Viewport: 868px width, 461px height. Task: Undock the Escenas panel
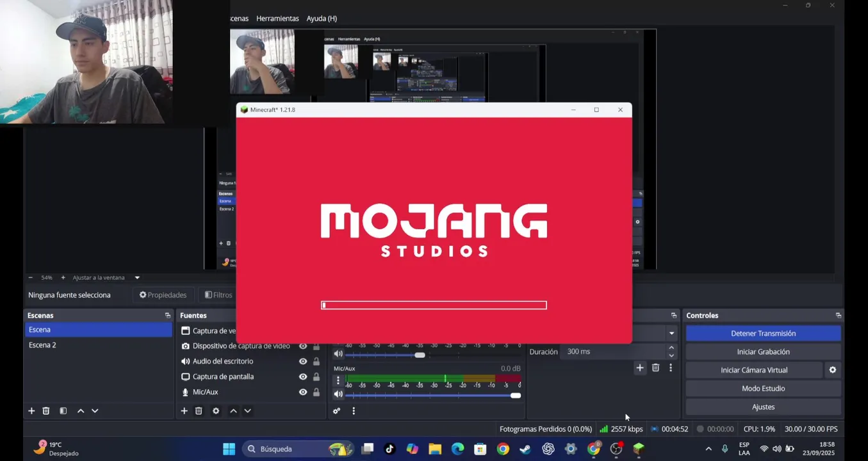click(168, 316)
